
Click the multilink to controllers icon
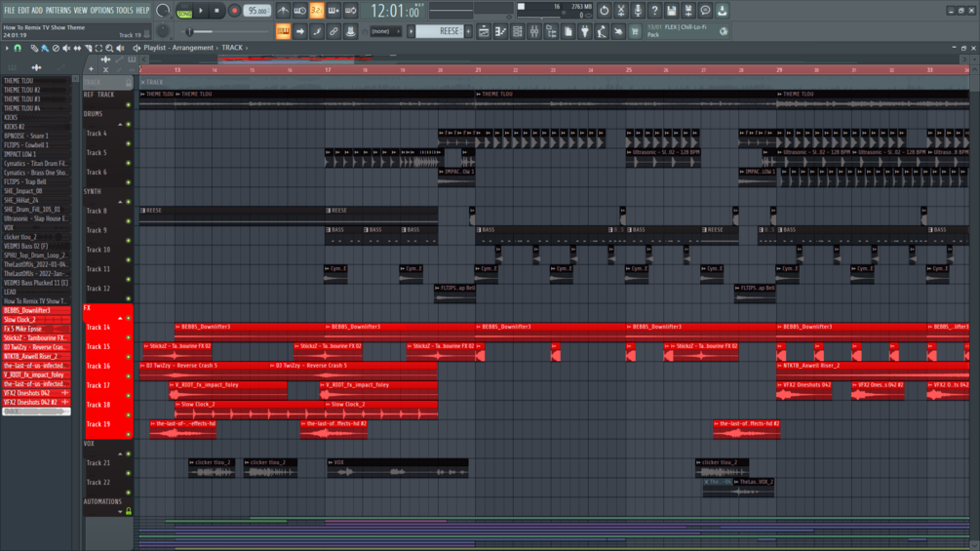coord(333,31)
